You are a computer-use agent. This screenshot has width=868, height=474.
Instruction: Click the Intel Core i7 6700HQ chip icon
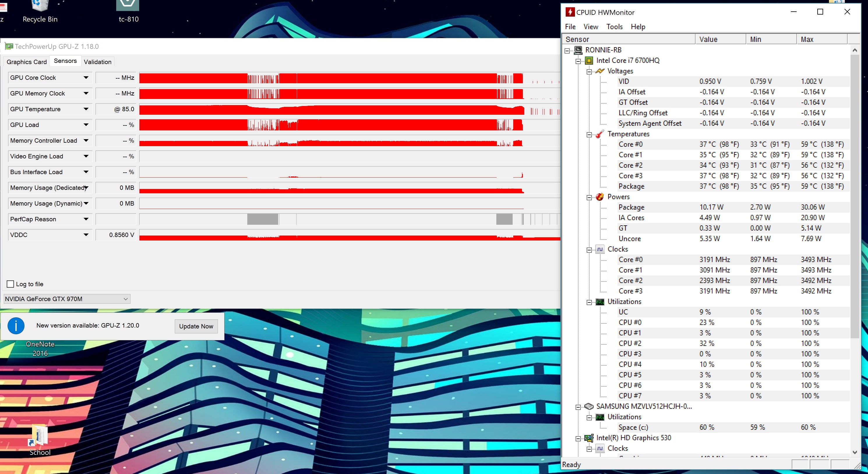pos(589,61)
